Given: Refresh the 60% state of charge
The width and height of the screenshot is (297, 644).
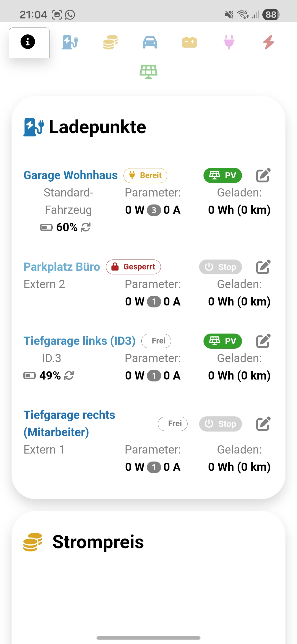Looking at the screenshot, I should 86,227.
